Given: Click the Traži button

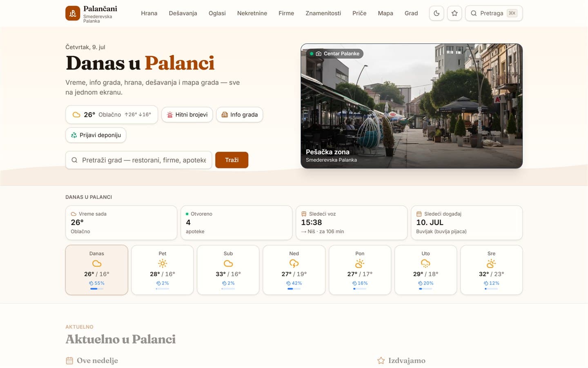Looking at the screenshot, I should click(x=232, y=160).
